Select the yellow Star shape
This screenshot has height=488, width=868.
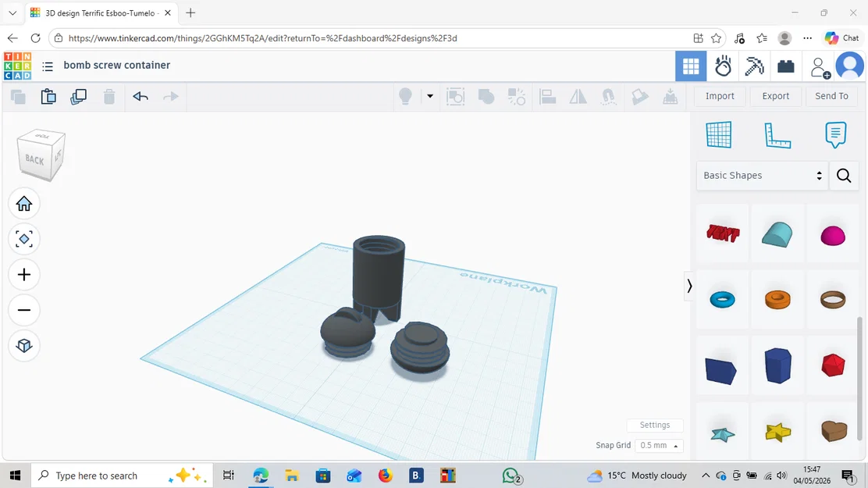[x=777, y=432]
